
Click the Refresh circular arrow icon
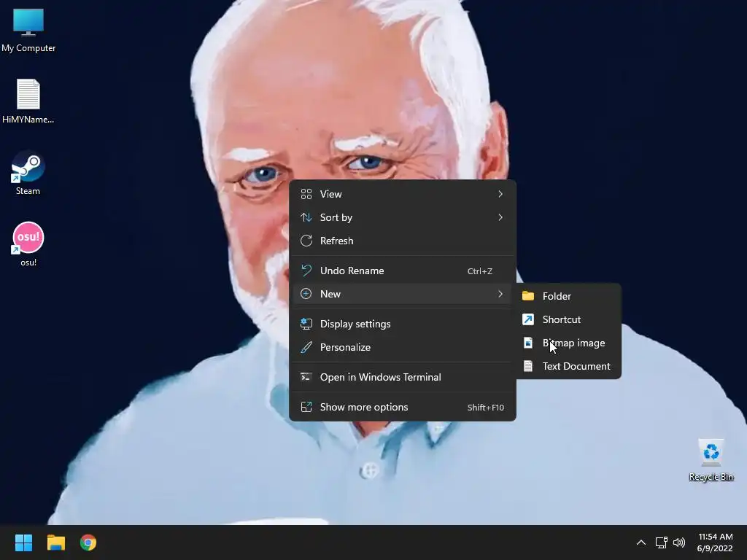pos(306,241)
